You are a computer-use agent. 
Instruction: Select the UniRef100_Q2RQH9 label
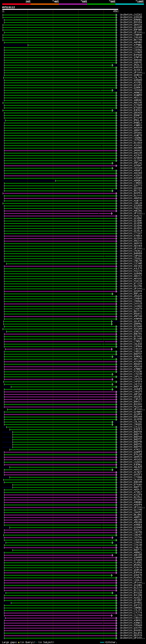tap(131, 80)
